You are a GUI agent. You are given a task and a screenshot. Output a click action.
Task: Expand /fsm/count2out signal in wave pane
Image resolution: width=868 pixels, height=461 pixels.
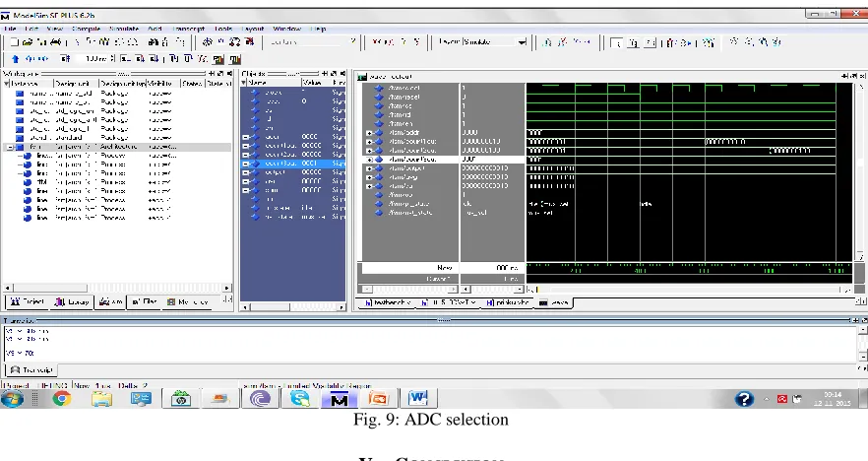pyautogui.click(x=370, y=151)
